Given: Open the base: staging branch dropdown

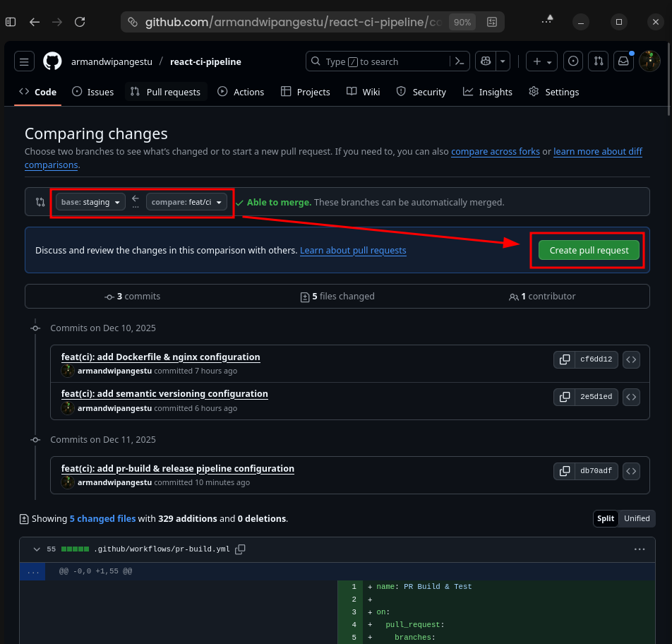Looking at the screenshot, I should point(90,202).
